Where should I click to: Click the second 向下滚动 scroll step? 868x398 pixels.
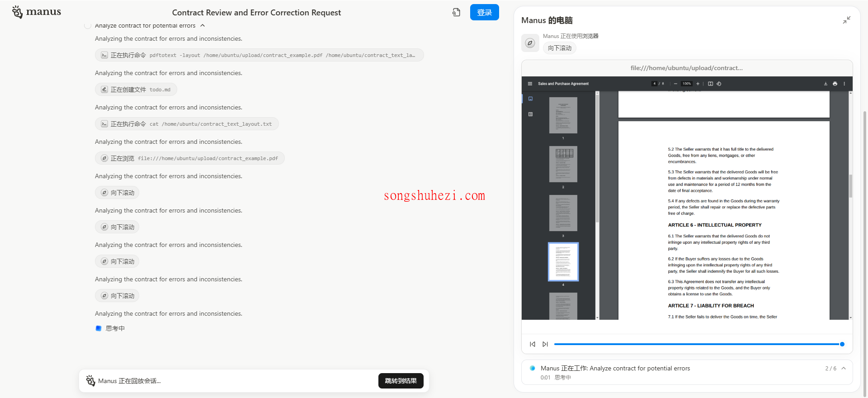pos(117,227)
